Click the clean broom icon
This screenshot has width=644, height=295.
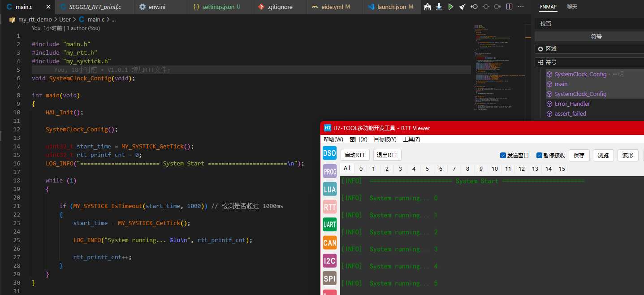point(462,7)
